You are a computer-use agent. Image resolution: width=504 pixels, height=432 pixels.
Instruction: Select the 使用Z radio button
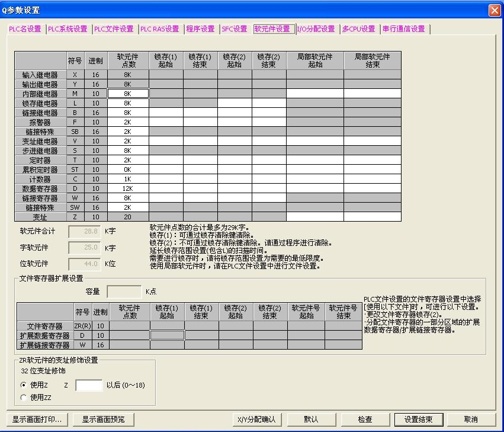pyautogui.click(x=24, y=385)
